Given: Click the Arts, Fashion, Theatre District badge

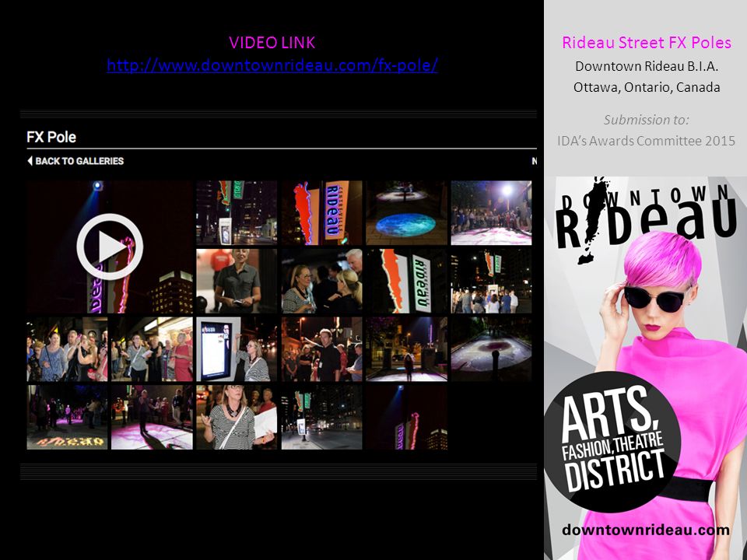Looking at the screenshot, I should [x=612, y=441].
